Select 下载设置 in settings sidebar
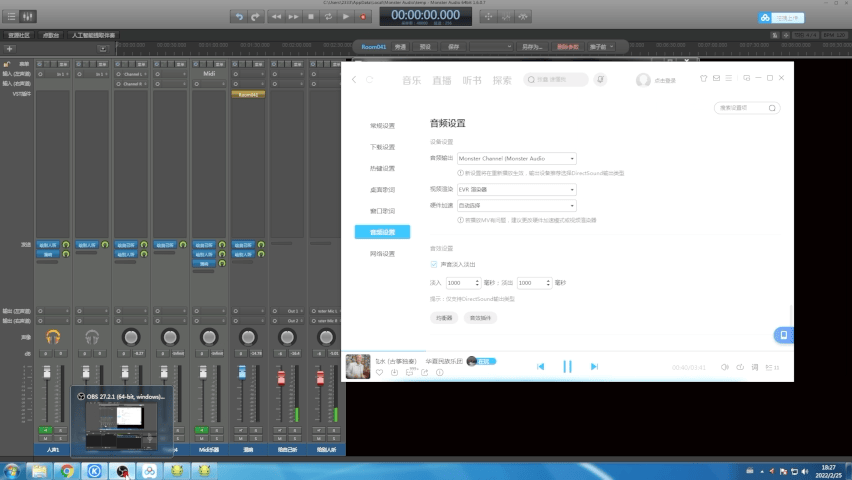 click(383, 147)
